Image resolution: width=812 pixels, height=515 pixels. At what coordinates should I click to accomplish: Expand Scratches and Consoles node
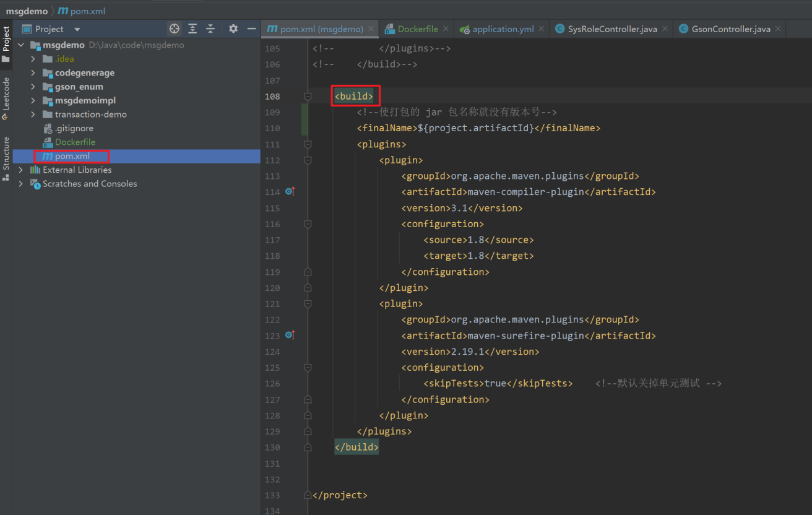pos(22,184)
